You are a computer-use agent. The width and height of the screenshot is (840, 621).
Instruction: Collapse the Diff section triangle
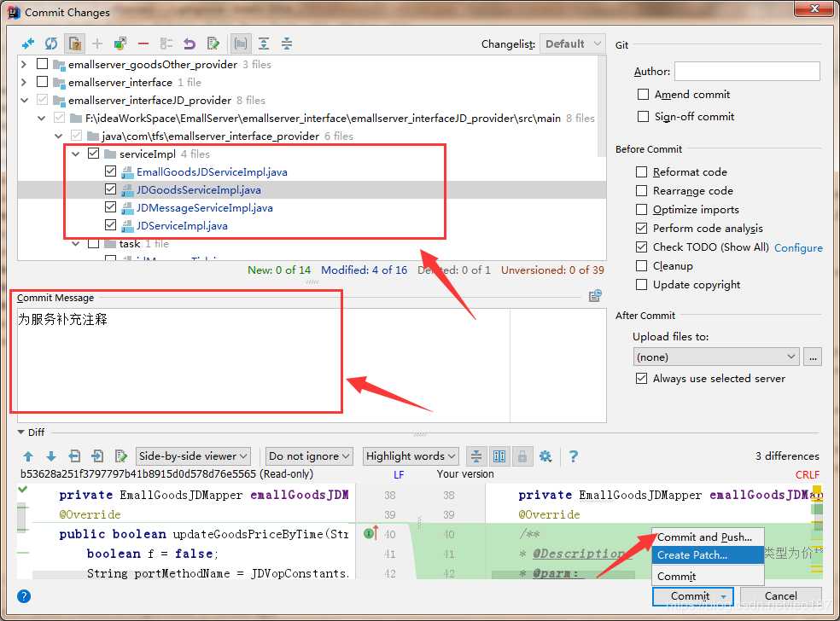[x=20, y=432]
